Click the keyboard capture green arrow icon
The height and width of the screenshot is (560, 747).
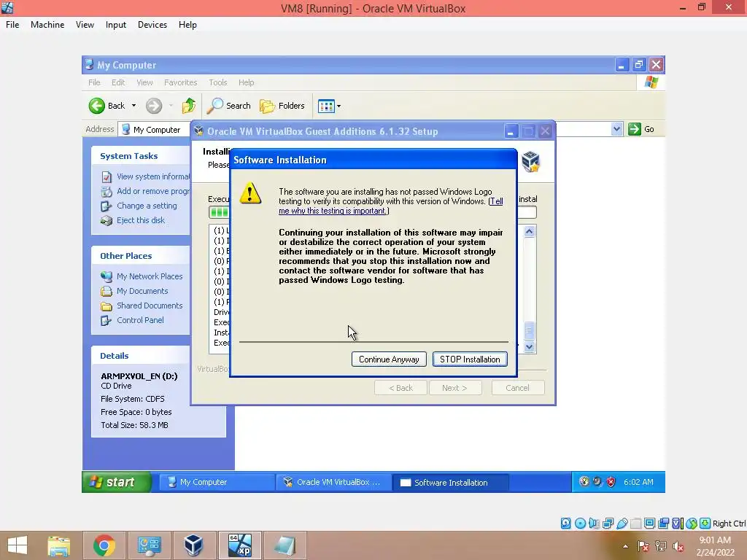(705, 524)
